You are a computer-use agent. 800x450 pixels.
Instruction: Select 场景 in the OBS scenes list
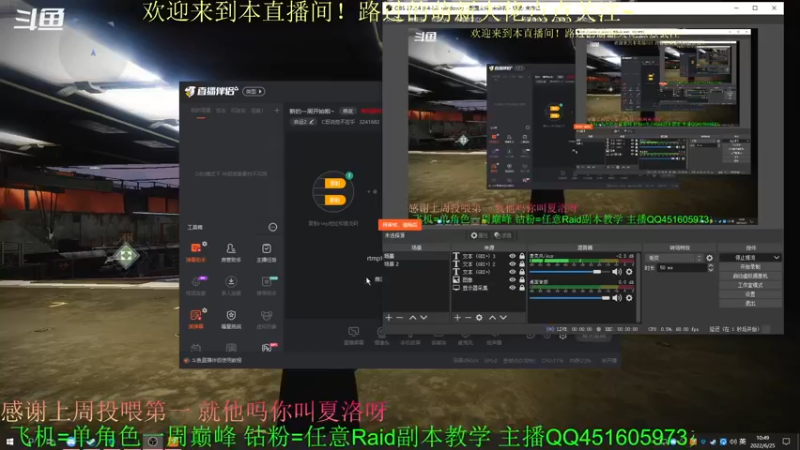(x=416, y=256)
